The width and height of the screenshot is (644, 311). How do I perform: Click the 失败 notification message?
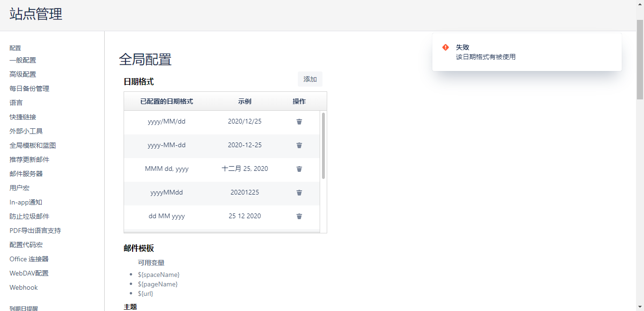[485, 57]
